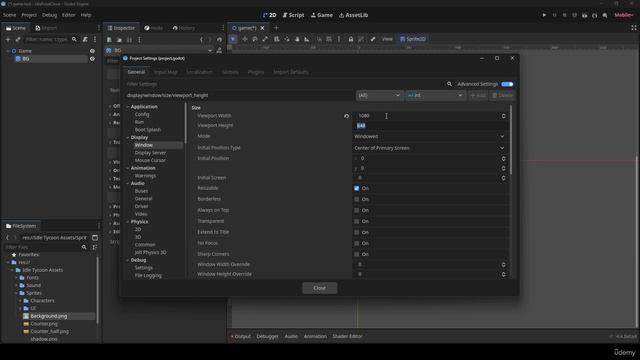This screenshot has height=360, width=640.
Task: Increment Viewport Width with stepper arrows
Action: click(503, 116)
